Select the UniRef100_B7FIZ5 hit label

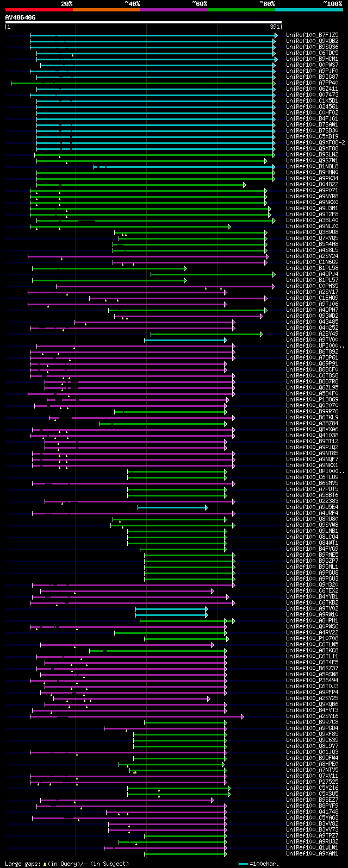312,35
